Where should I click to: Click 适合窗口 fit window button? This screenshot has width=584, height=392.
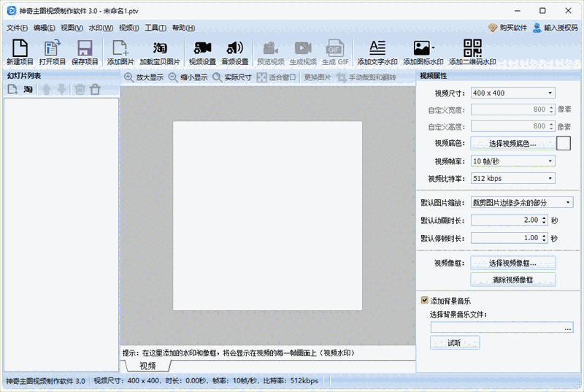click(x=277, y=77)
